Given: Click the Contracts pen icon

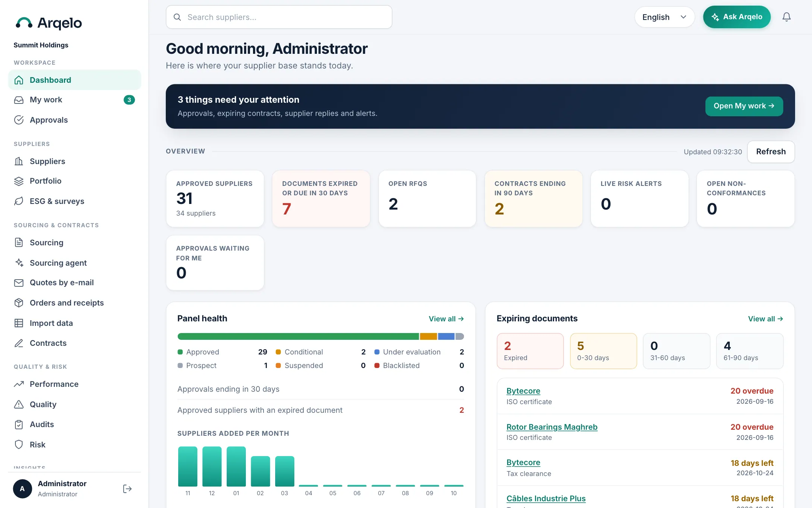Looking at the screenshot, I should (19, 343).
